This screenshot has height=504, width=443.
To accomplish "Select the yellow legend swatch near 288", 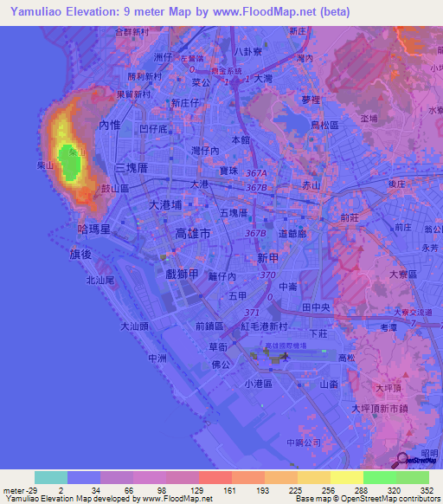I will [x=347, y=478].
